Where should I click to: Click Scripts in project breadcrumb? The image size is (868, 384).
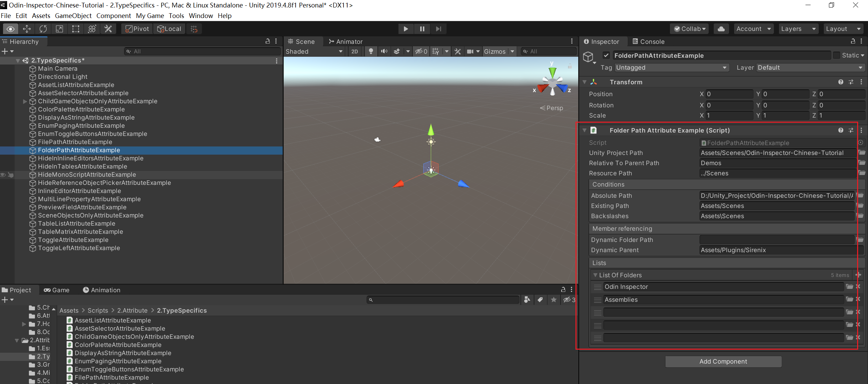98,310
